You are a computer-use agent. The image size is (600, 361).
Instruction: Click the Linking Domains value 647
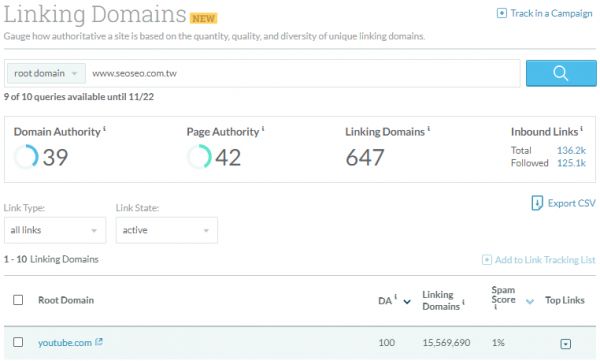[365, 157]
